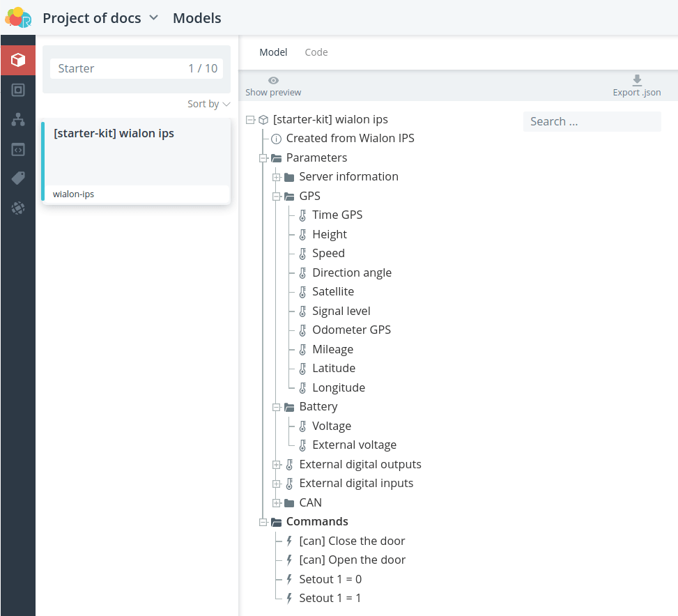
Task: Open the code window icon in sidebar
Action: coord(17,150)
